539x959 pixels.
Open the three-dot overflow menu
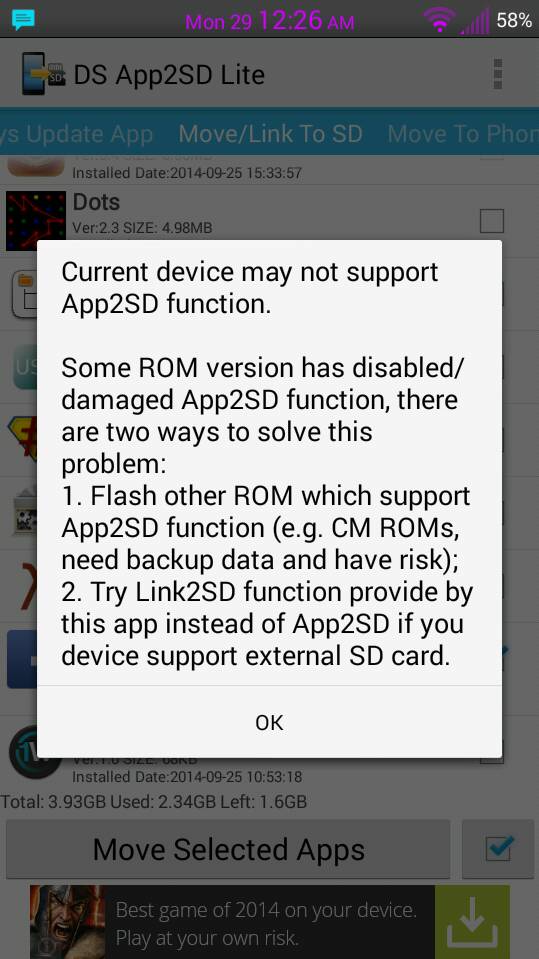(x=497, y=74)
